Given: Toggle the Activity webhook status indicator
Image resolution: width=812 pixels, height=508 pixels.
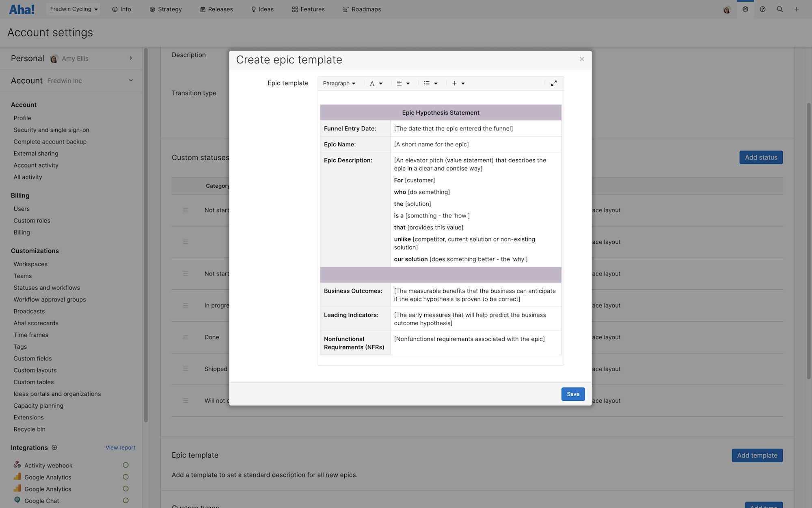Looking at the screenshot, I should pos(125,465).
